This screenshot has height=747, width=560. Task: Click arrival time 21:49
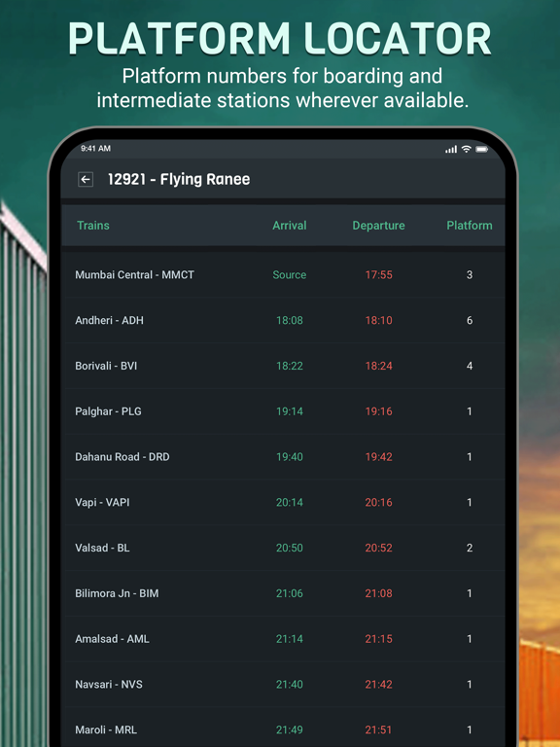click(290, 729)
